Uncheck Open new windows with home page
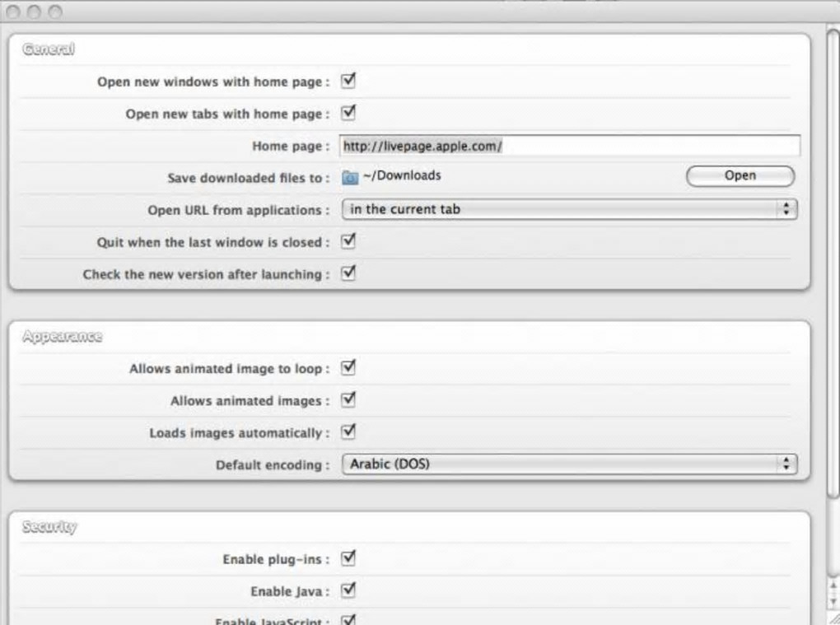The width and height of the screenshot is (840, 625). click(348, 81)
